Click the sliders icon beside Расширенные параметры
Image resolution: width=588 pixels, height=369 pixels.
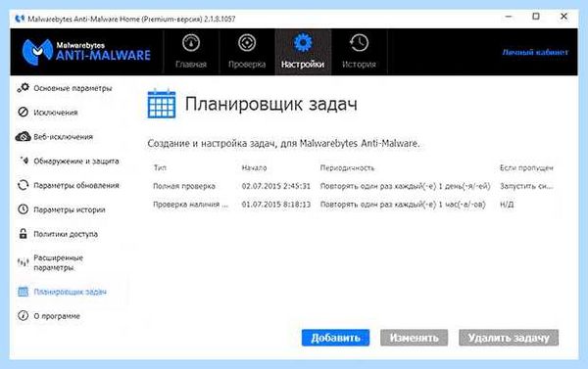coord(23,262)
